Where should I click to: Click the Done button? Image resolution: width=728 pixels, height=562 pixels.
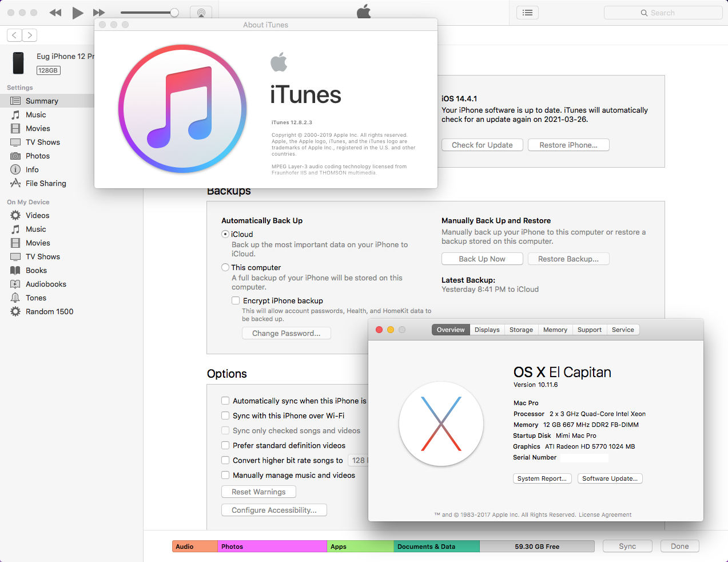680,546
